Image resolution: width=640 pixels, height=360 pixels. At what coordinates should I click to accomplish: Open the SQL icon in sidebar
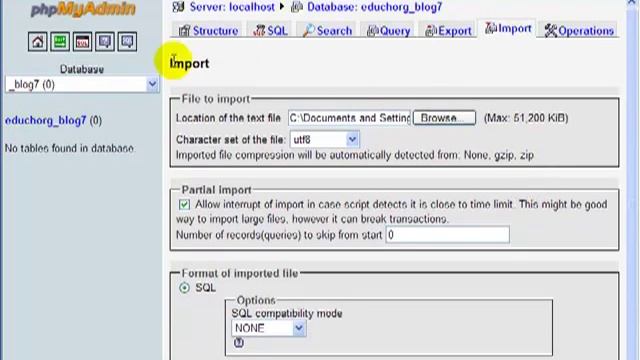coord(82,42)
